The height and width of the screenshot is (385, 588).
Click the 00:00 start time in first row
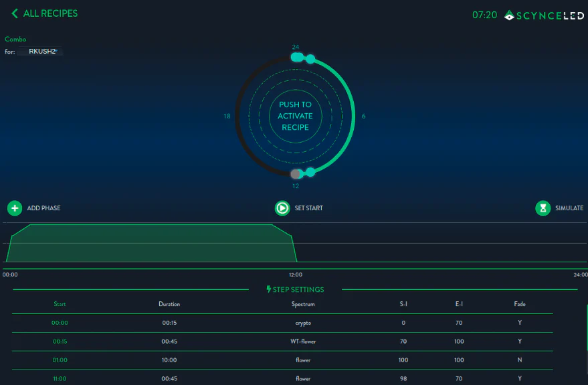(x=60, y=323)
